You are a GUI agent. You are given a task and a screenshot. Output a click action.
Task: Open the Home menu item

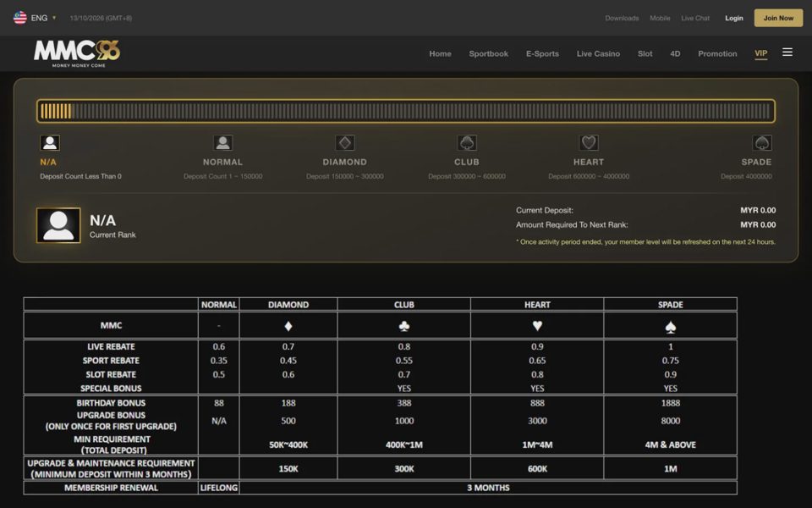pos(440,53)
